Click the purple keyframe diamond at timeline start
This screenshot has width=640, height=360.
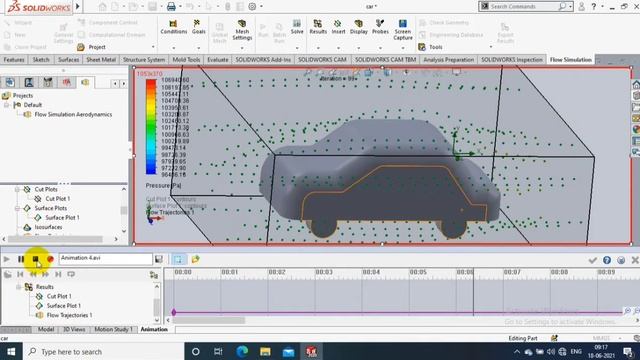pyautogui.click(x=174, y=312)
